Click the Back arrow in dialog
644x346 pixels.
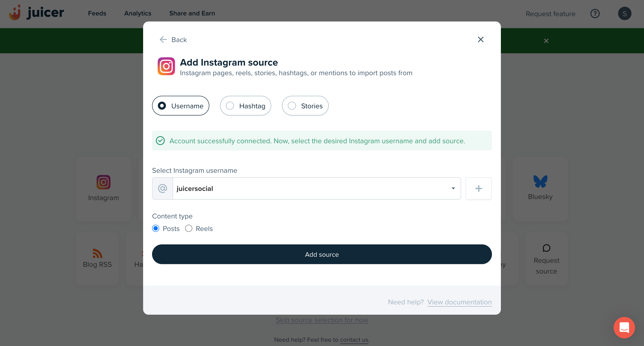pyautogui.click(x=173, y=40)
